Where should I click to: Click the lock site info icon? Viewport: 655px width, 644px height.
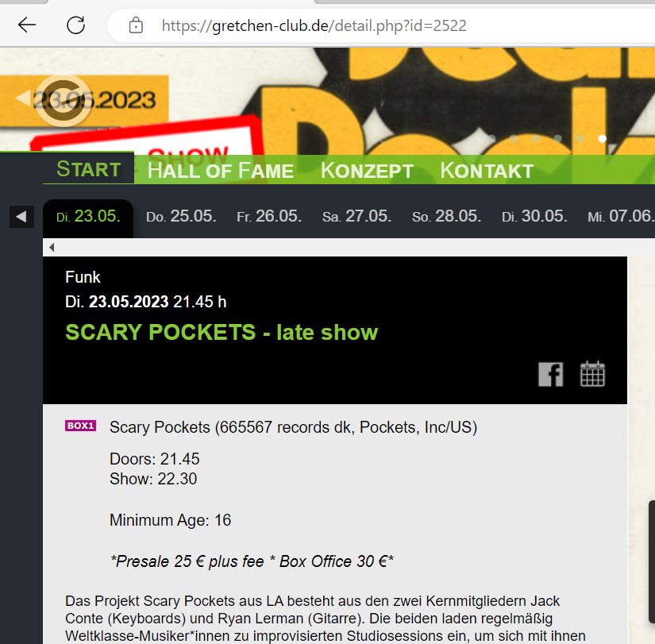(x=136, y=25)
